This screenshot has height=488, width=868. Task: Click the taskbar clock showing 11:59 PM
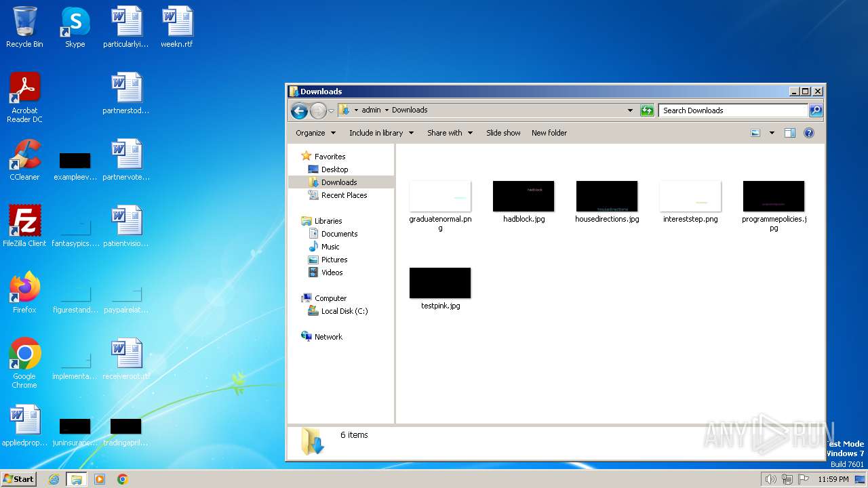[x=833, y=479]
